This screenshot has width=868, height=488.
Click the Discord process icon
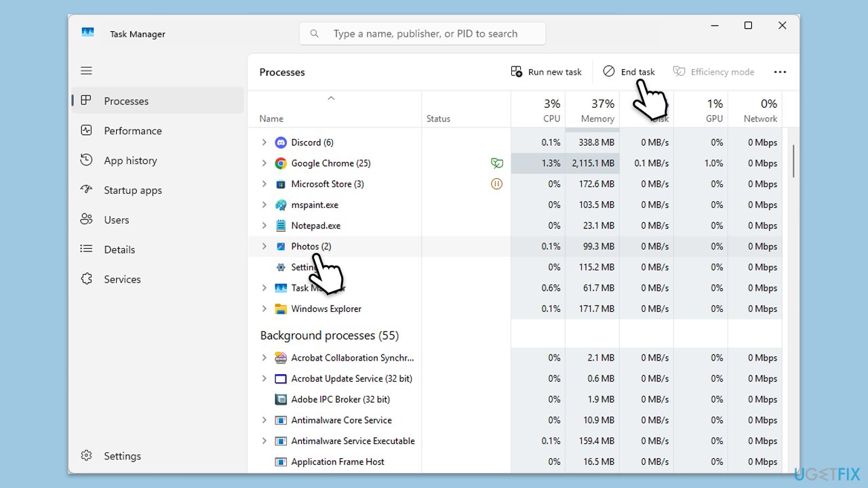click(x=281, y=142)
